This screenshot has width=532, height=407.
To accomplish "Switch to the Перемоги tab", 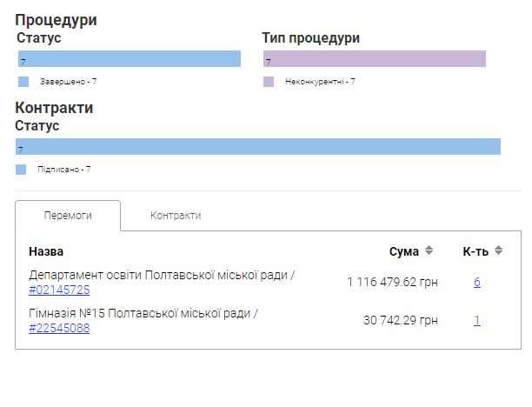I will tap(68, 216).
